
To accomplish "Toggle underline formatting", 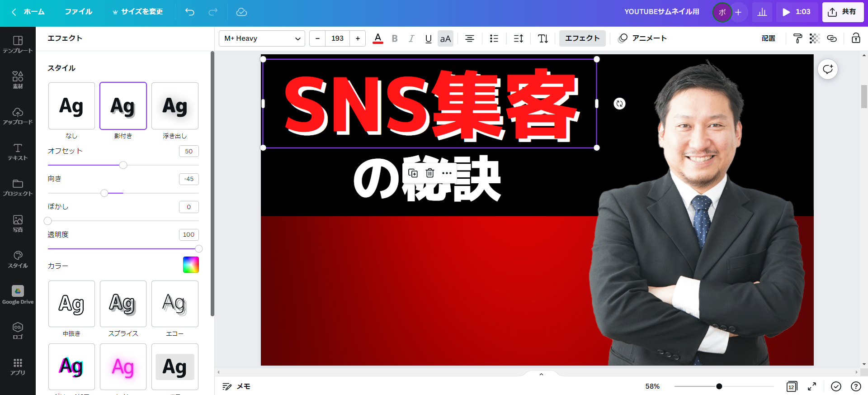I will tap(428, 38).
